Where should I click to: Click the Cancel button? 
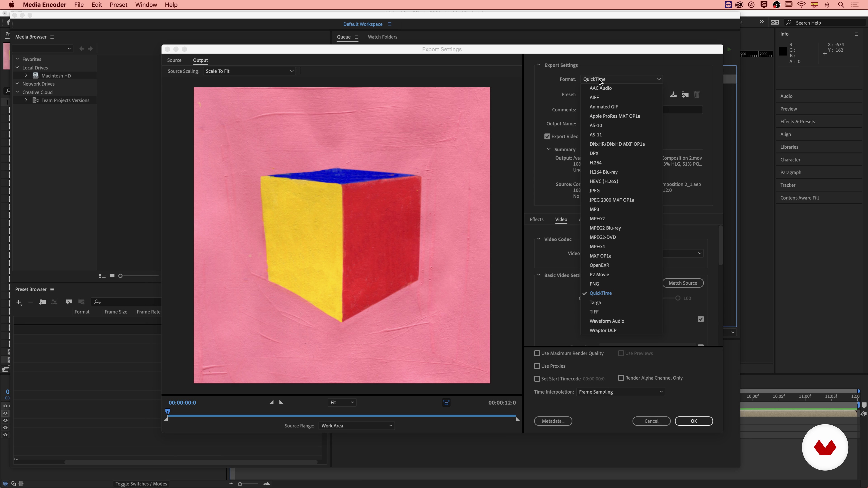pyautogui.click(x=651, y=421)
